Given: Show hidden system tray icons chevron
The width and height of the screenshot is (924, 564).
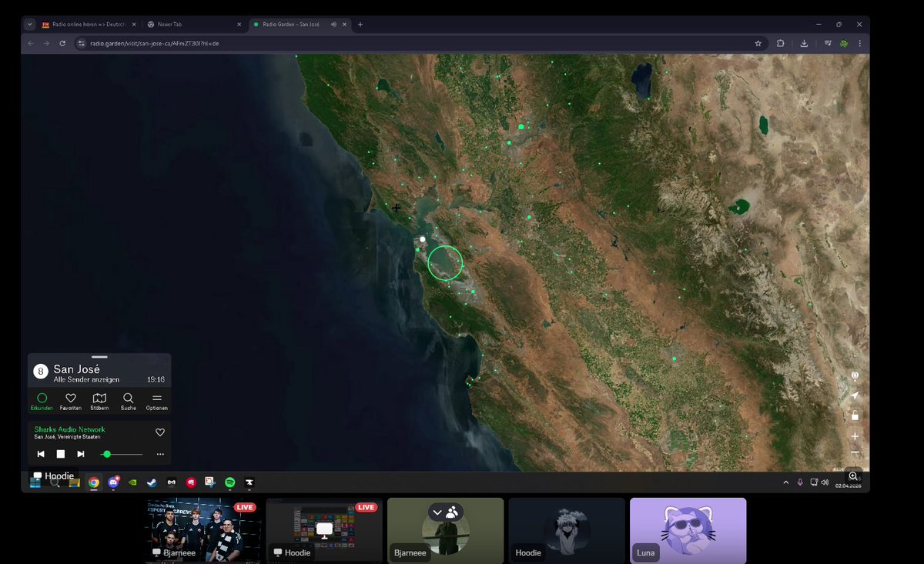Looking at the screenshot, I should click(x=786, y=482).
